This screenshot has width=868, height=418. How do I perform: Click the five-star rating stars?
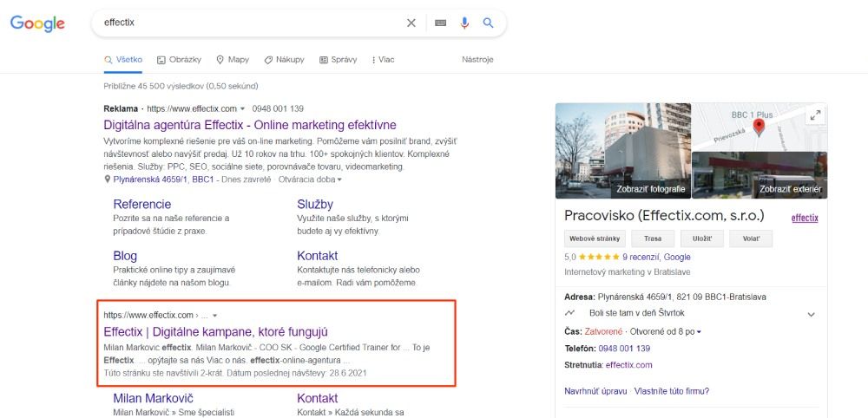(x=600, y=257)
